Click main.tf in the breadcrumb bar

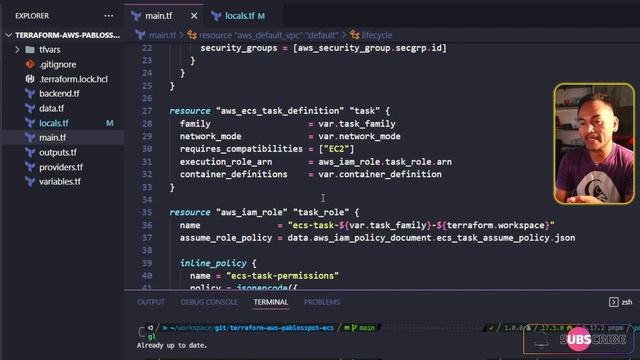162,36
